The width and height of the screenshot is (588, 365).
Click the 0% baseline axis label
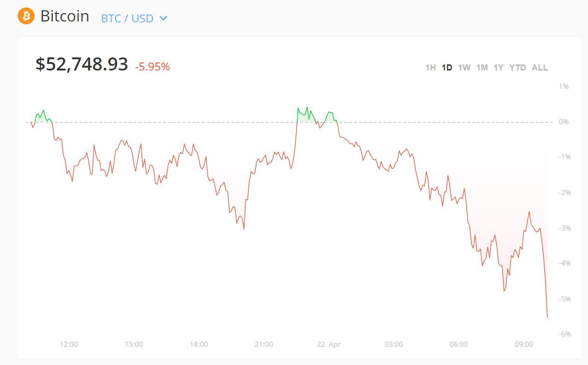(x=564, y=122)
